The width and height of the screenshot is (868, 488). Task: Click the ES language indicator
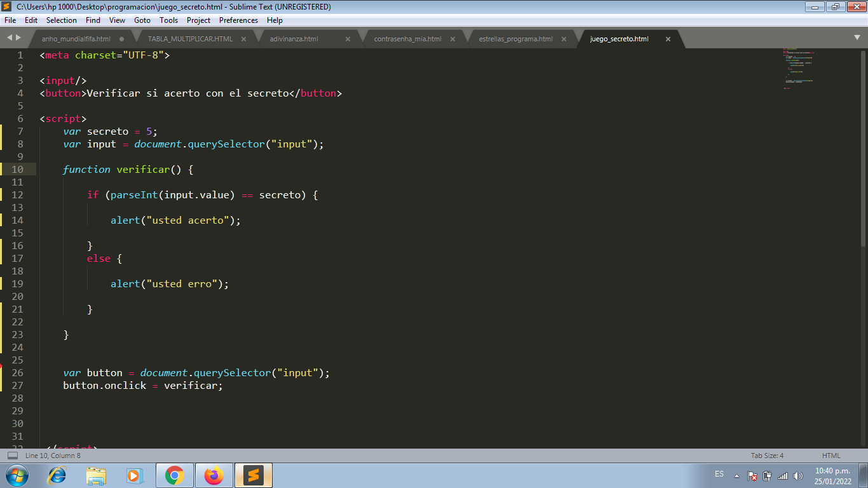(x=719, y=474)
